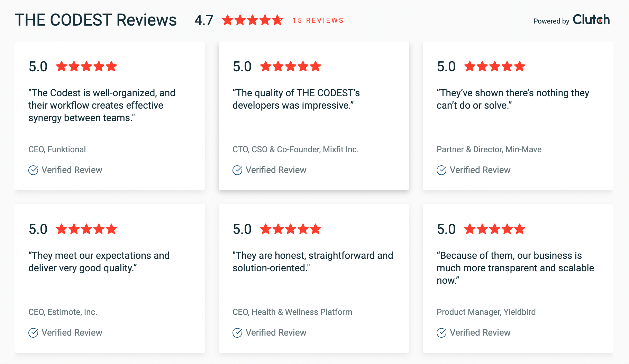Open the 15 Reviews link
Viewport: 629px width, 364px height.
pos(318,20)
